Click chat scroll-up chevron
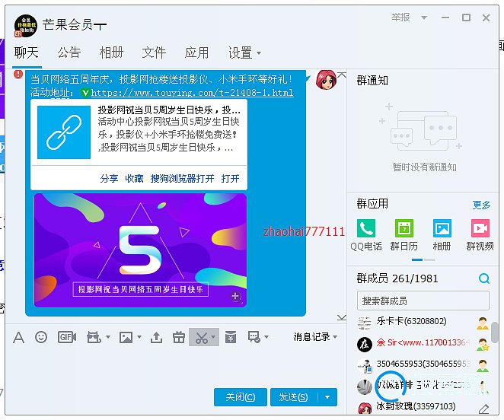This screenshot has width=504, height=420. (x=342, y=75)
